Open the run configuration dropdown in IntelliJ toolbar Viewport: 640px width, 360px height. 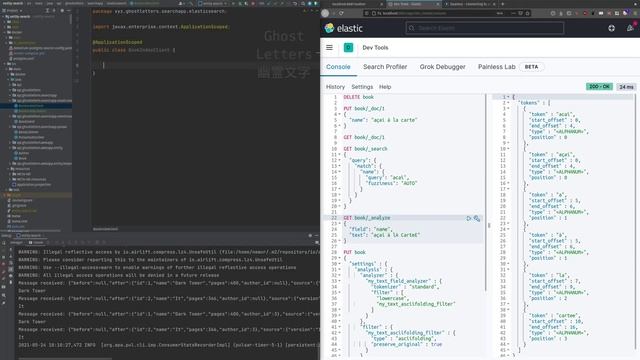pos(212,3)
